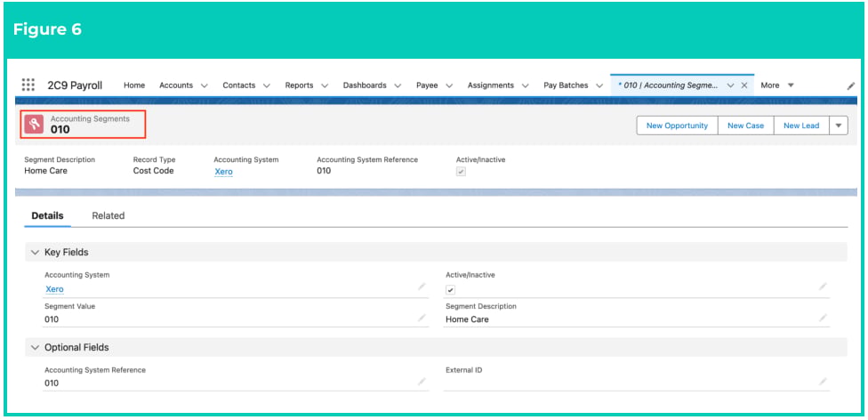Close the 010 Accounting Segments tab
Screen dimensions: 868x420
click(x=744, y=85)
